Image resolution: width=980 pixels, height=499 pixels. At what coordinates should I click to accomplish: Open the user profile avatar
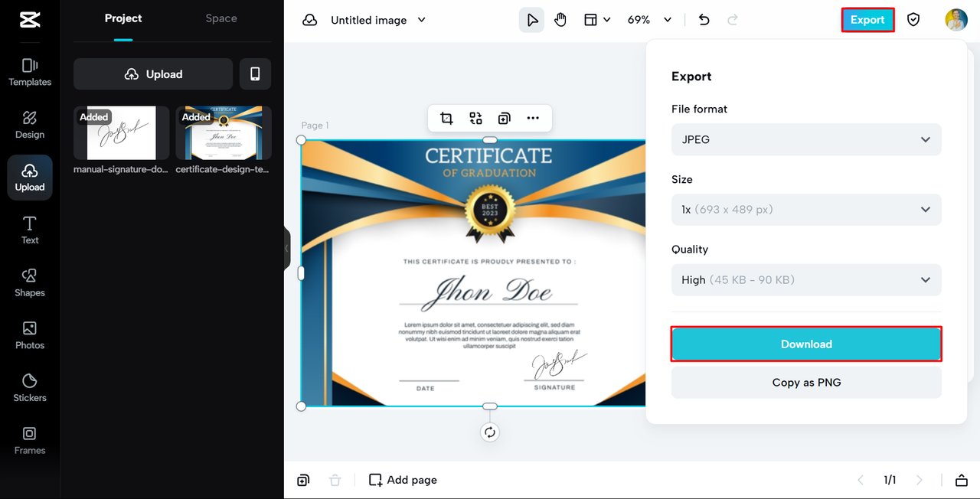956,20
